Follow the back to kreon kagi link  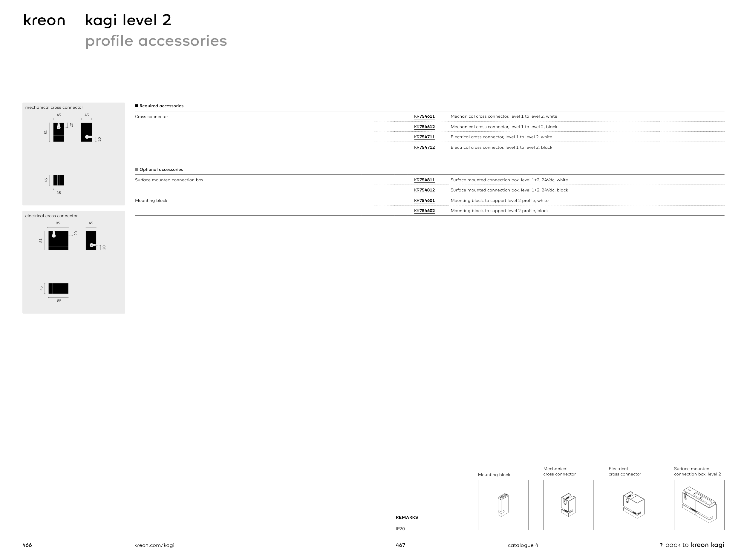[x=694, y=545]
